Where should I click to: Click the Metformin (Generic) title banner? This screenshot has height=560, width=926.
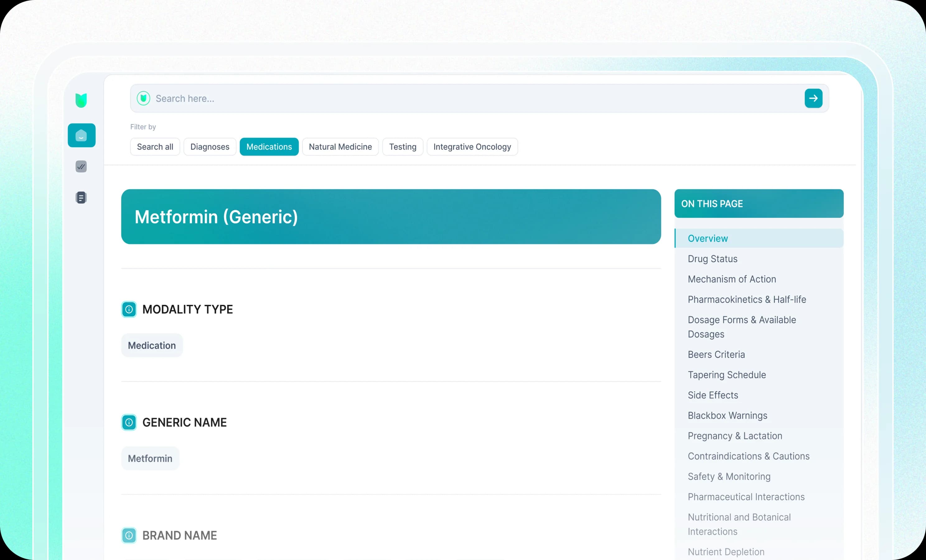pyautogui.click(x=391, y=217)
